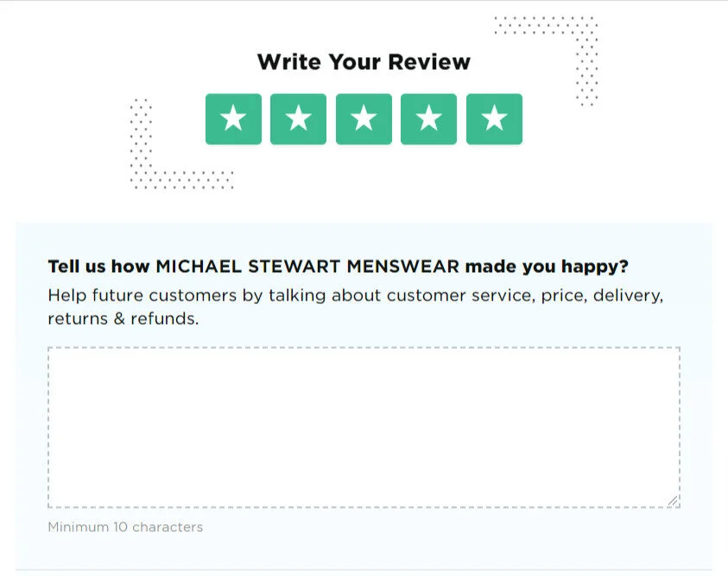
Task: Click the customer service helper description text
Action: 356,295
